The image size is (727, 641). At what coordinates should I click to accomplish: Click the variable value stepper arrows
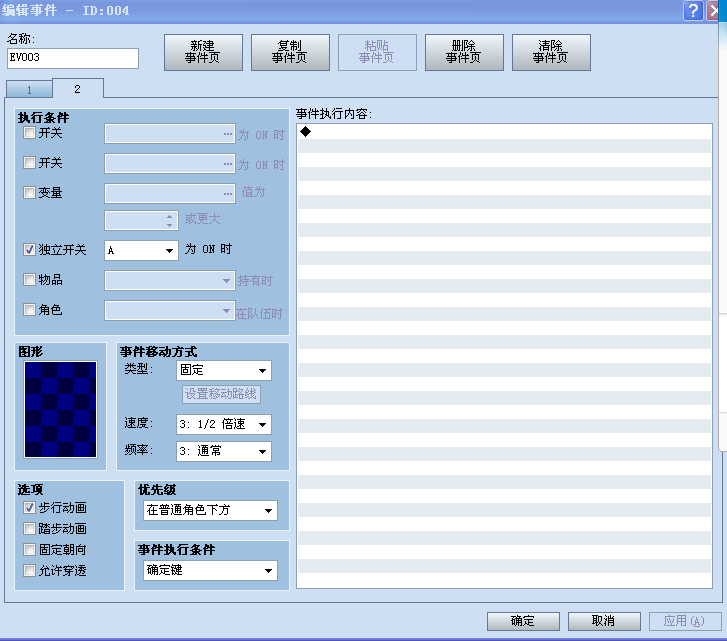170,221
